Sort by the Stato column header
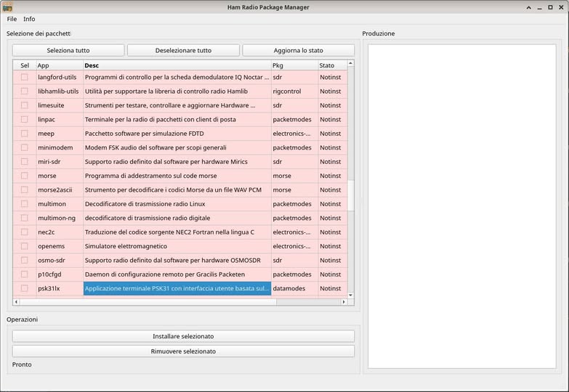Viewport: 569px width, 392px height. pyautogui.click(x=332, y=65)
